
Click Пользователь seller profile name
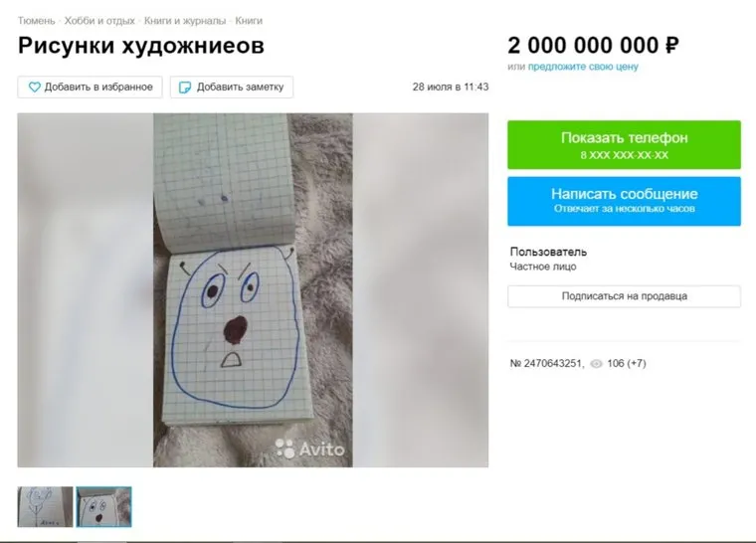(x=548, y=252)
